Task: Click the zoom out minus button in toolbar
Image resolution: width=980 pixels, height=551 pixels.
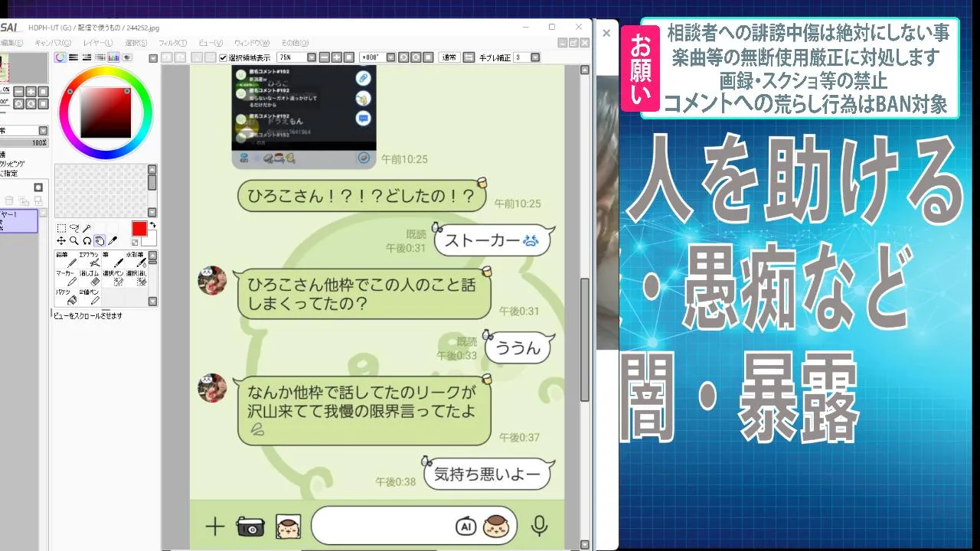Action: point(325,57)
